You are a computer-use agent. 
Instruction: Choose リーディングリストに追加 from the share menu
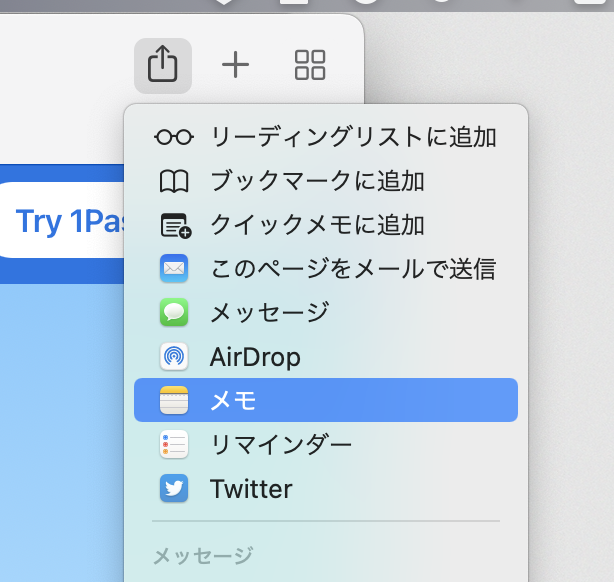pyautogui.click(x=326, y=137)
